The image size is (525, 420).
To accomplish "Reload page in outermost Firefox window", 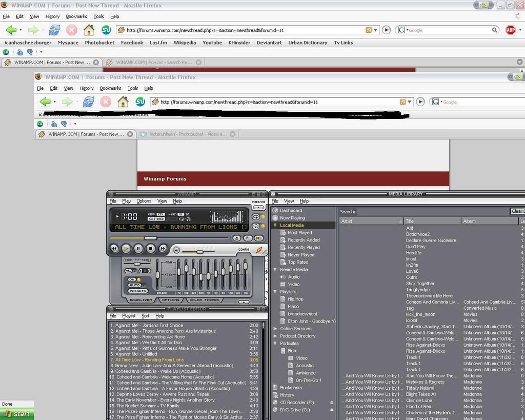I will pos(54,30).
